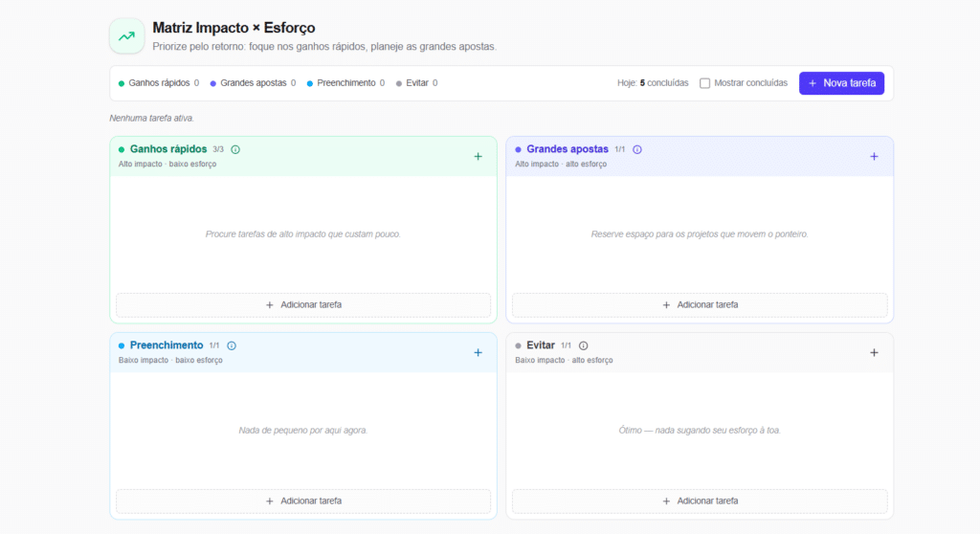Click 'Priorize pelo retorno' subtitle text
Image resolution: width=980 pixels, height=534 pixels.
[324, 46]
